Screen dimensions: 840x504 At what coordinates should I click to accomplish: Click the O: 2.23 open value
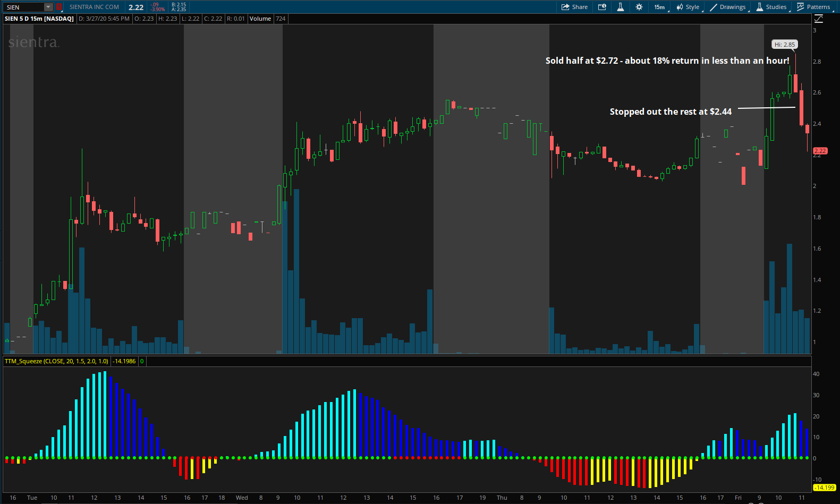tap(144, 19)
